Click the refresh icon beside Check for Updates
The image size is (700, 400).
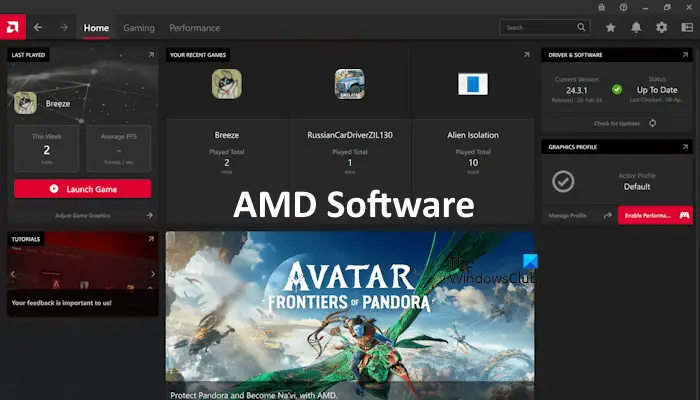[653, 123]
